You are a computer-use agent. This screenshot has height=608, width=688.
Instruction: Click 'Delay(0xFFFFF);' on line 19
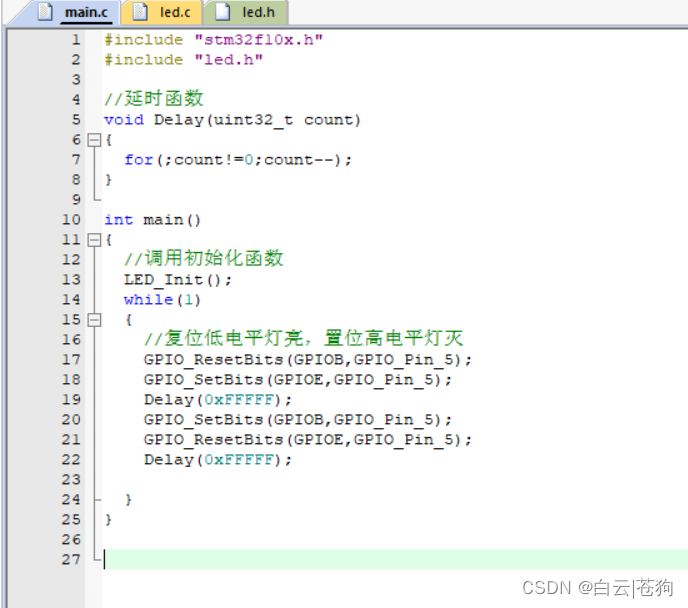[218, 400]
